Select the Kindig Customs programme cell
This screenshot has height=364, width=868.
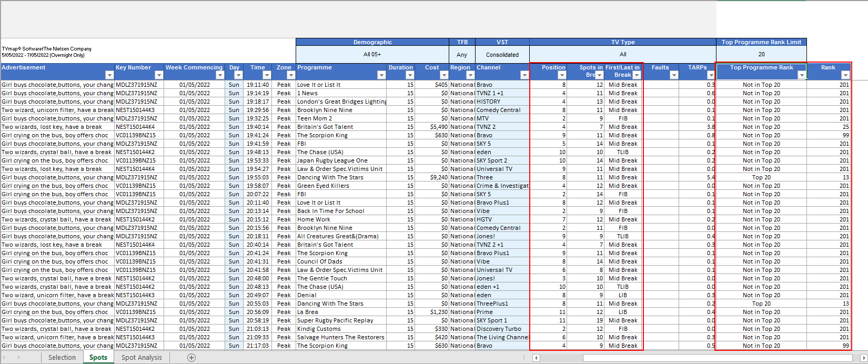(341, 329)
